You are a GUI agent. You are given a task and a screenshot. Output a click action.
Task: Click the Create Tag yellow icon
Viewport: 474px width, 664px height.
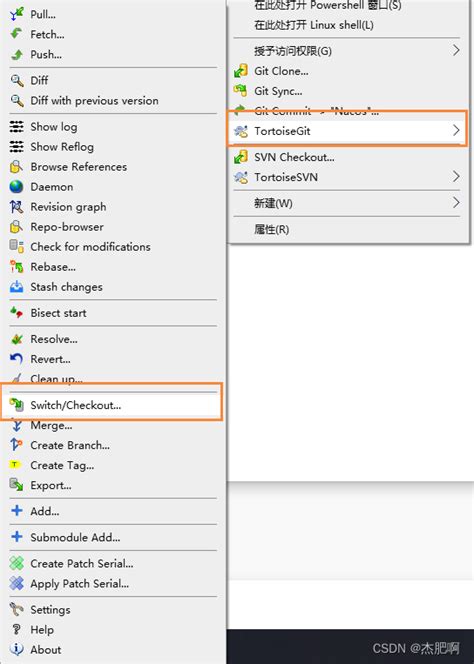[15, 465]
